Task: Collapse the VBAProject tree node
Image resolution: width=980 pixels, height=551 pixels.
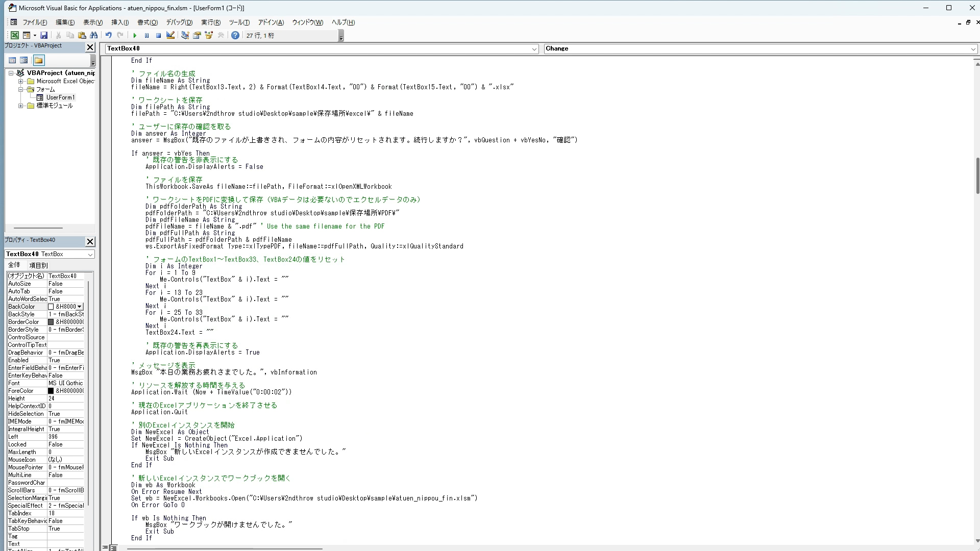Action: pos(11,73)
